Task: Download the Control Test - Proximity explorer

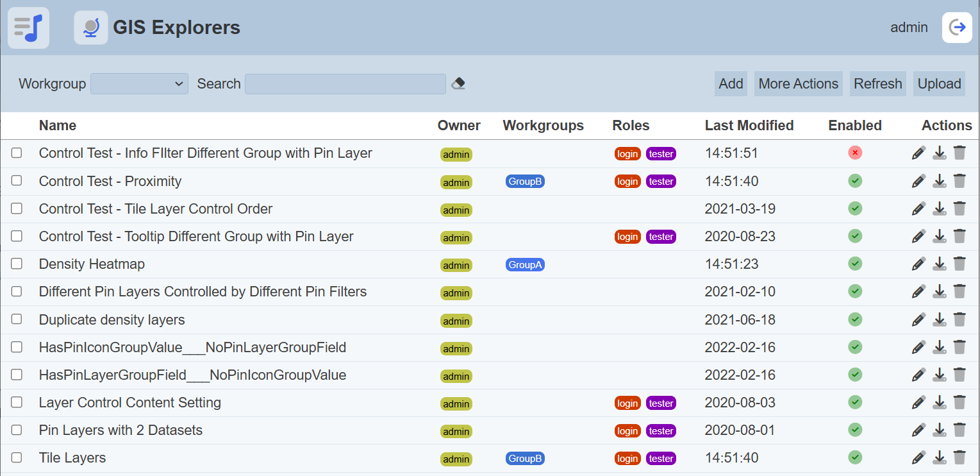Action: (939, 181)
